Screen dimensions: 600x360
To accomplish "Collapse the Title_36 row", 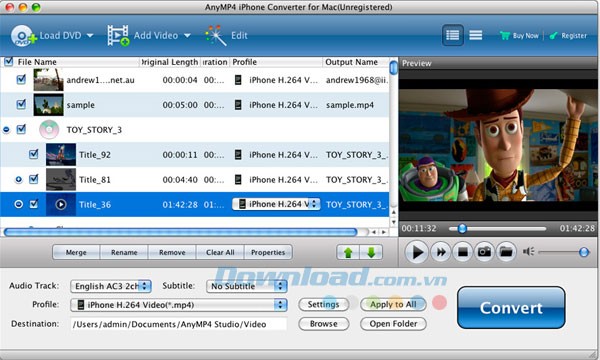I will pyautogui.click(x=18, y=204).
